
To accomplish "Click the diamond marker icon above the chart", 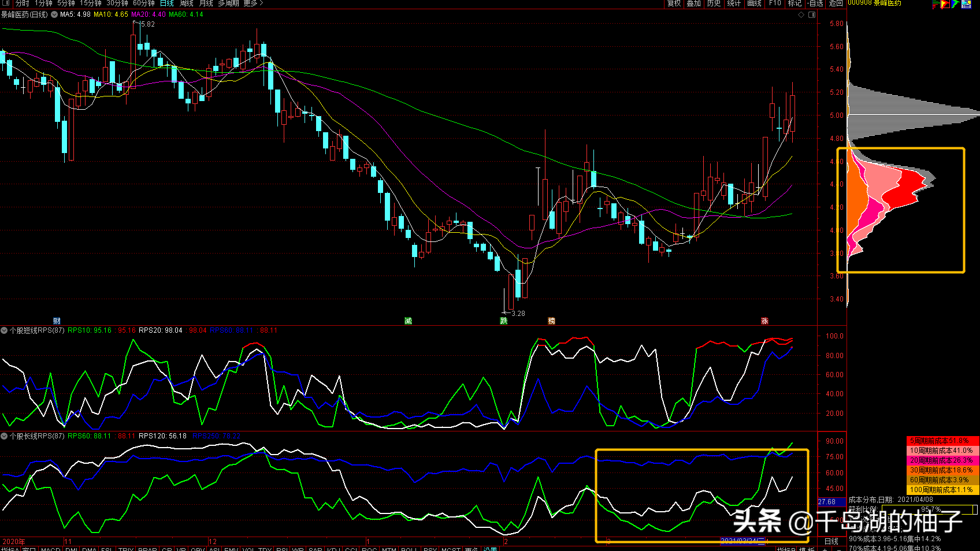I will pyautogui.click(x=801, y=14).
